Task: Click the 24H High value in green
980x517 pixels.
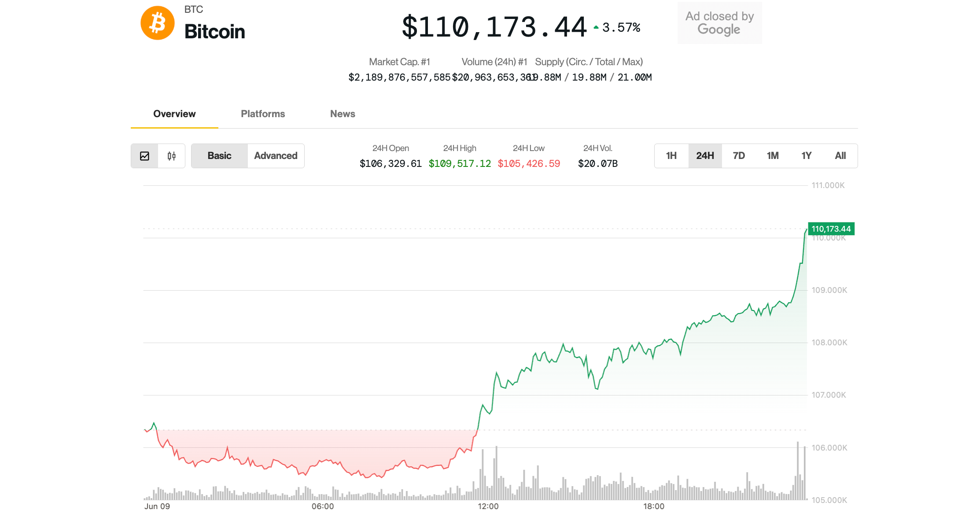Action: click(460, 163)
